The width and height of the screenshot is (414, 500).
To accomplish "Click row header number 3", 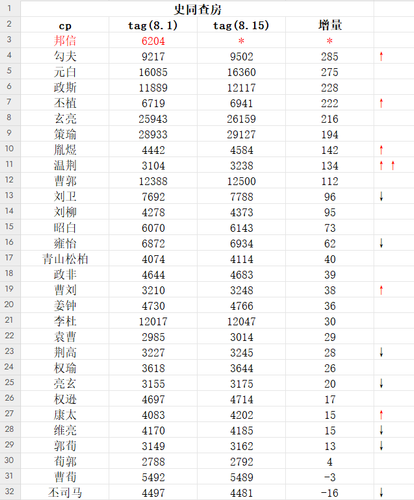I will click(x=9, y=39).
